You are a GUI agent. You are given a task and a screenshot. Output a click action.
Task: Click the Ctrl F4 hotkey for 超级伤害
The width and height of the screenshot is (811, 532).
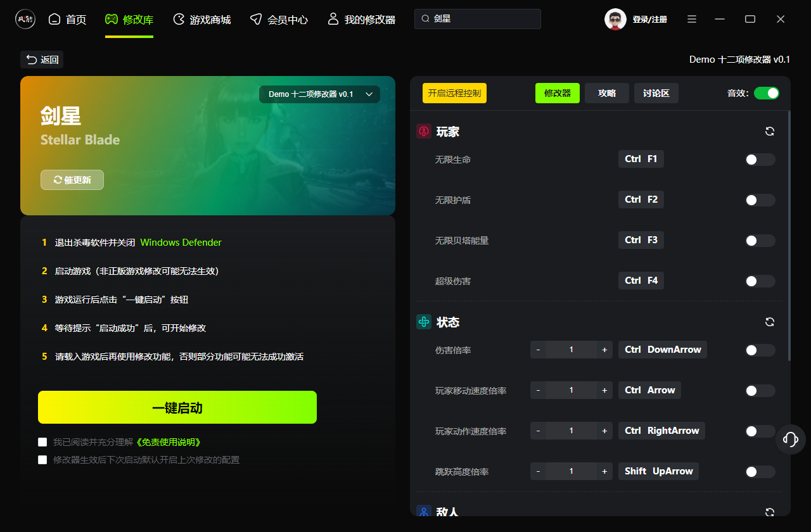click(x=641, y=281)
